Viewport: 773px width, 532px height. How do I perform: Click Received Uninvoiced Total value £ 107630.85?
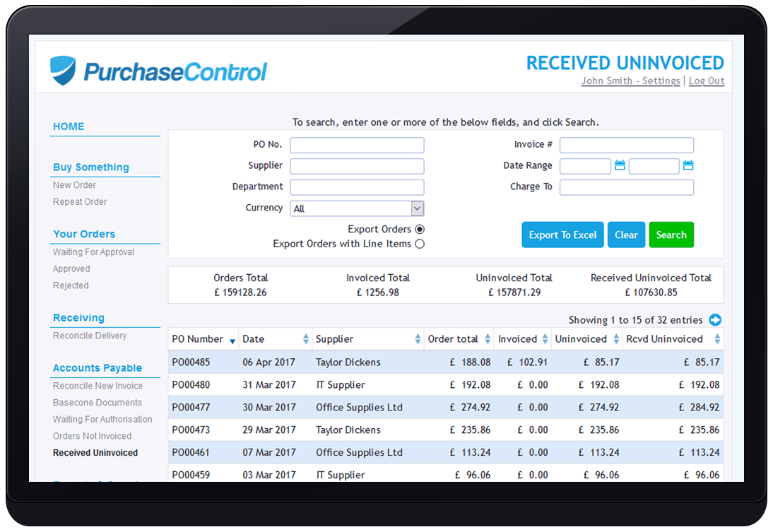651,293
